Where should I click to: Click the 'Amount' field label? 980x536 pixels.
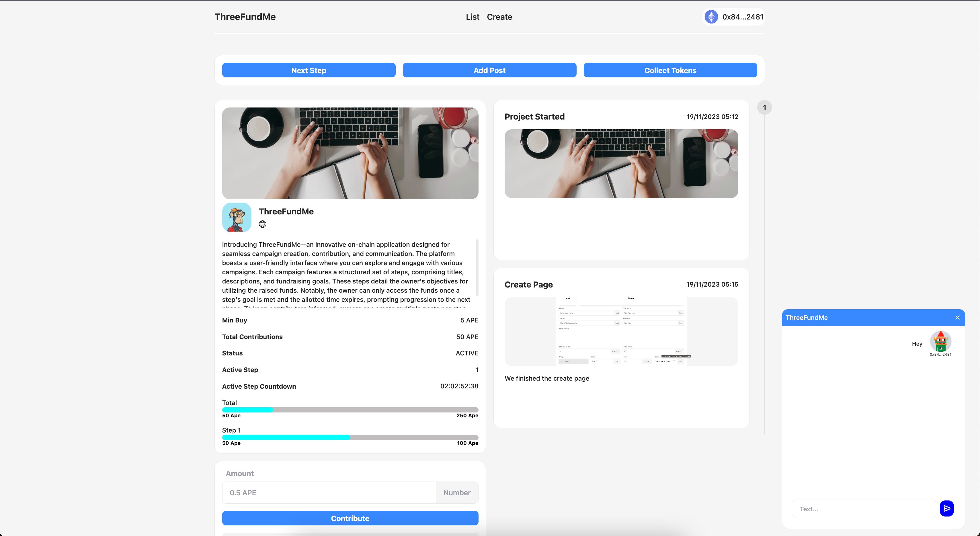tap(240, 474)
